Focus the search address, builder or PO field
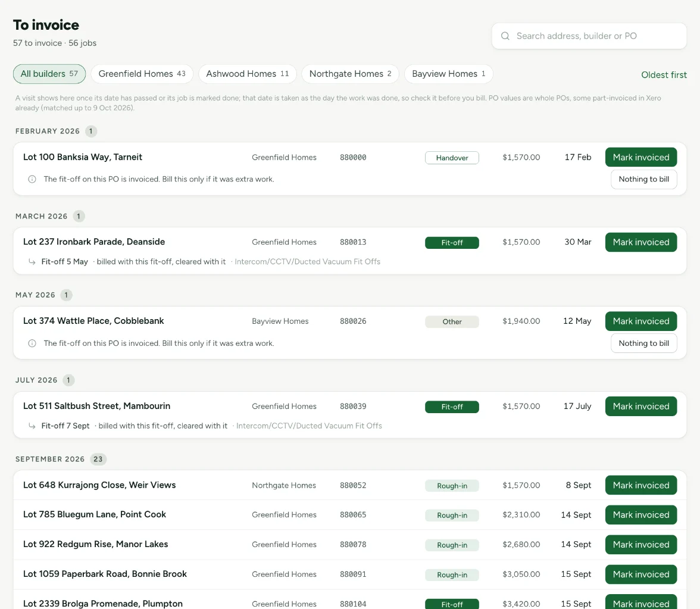The width and height of the screenshot is (700, 609). 589,36
